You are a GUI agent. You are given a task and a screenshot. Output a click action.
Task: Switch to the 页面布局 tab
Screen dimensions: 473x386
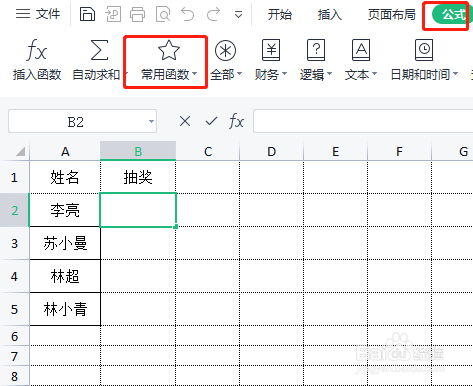pos(392,15)
